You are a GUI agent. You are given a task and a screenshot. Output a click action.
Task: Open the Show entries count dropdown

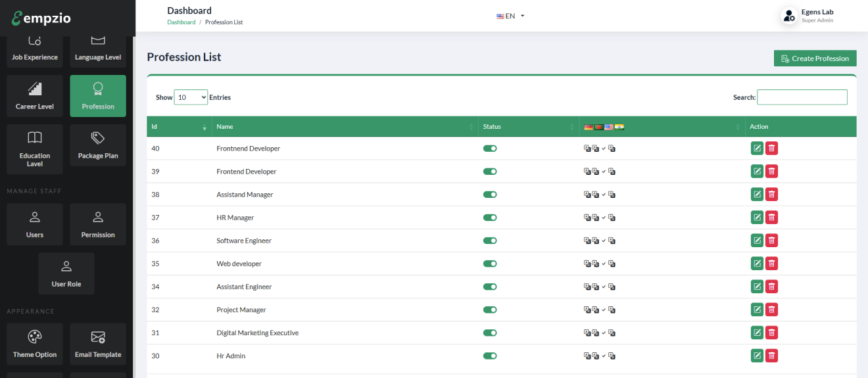(x=191, y=97)
